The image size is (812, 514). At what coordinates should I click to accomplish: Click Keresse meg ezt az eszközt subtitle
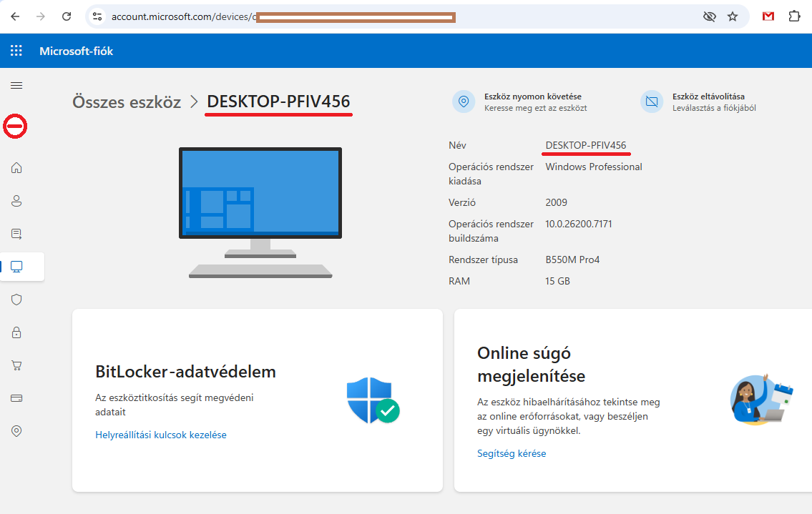click(x=535, y=108)
